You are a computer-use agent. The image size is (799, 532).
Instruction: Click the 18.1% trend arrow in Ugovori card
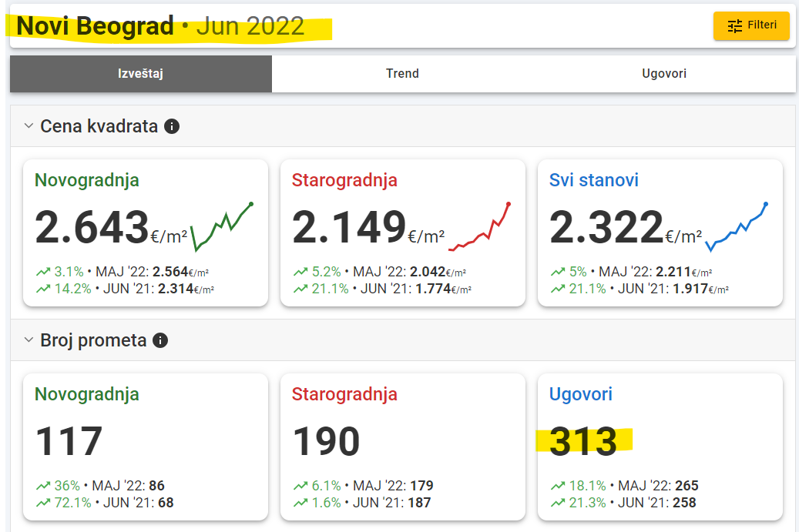pyautogui.click(x=558, y=486)
